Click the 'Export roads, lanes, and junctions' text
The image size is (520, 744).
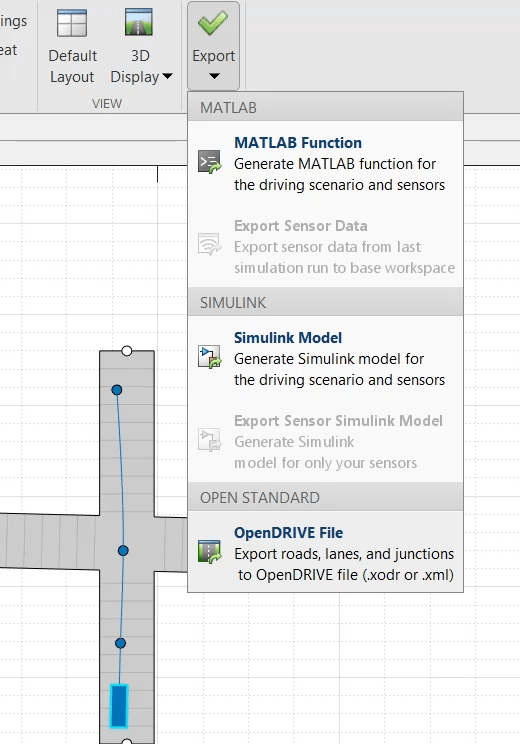[x=344, y=554]
